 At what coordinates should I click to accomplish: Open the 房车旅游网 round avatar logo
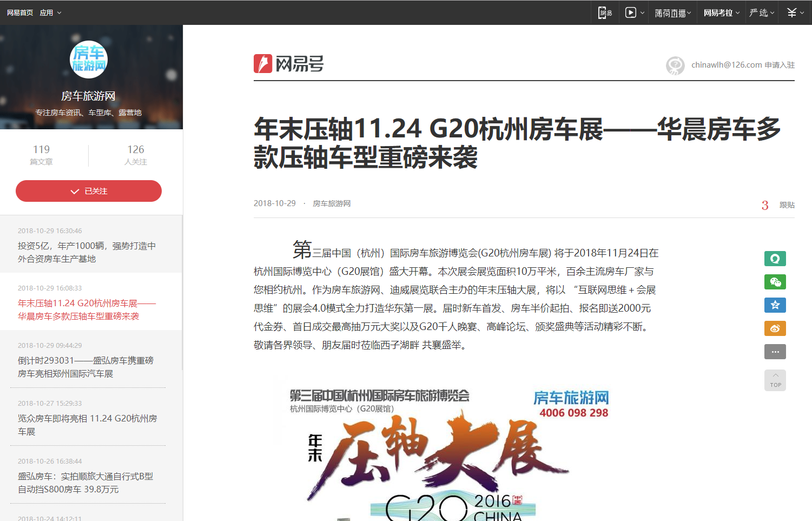click(89, 60)
